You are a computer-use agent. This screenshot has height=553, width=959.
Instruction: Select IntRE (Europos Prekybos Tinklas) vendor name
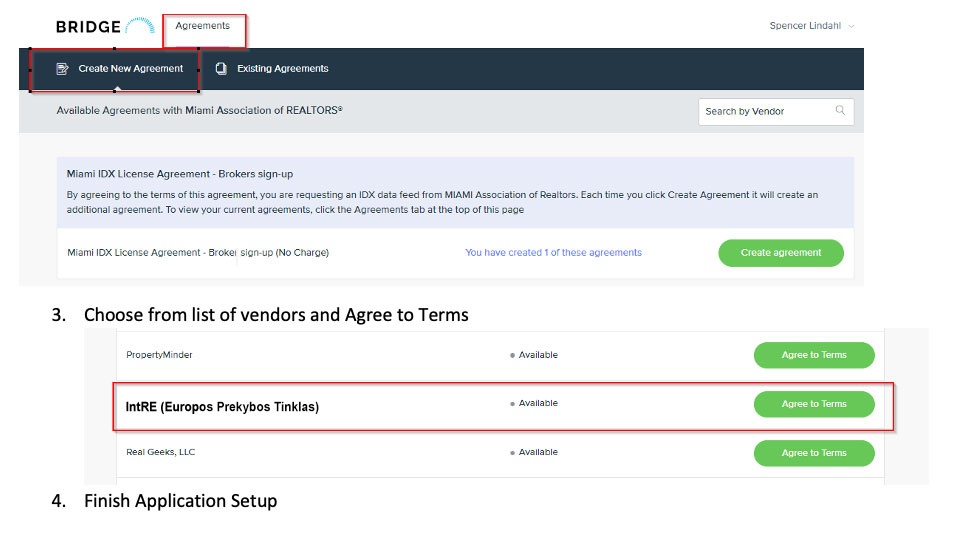click(x=222, y=407)
